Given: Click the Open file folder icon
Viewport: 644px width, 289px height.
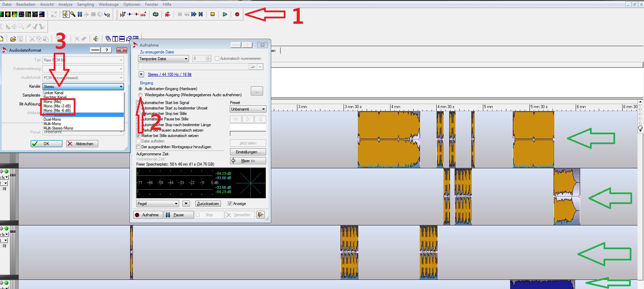Looking at the screenshot, I should tap(13, 39).
